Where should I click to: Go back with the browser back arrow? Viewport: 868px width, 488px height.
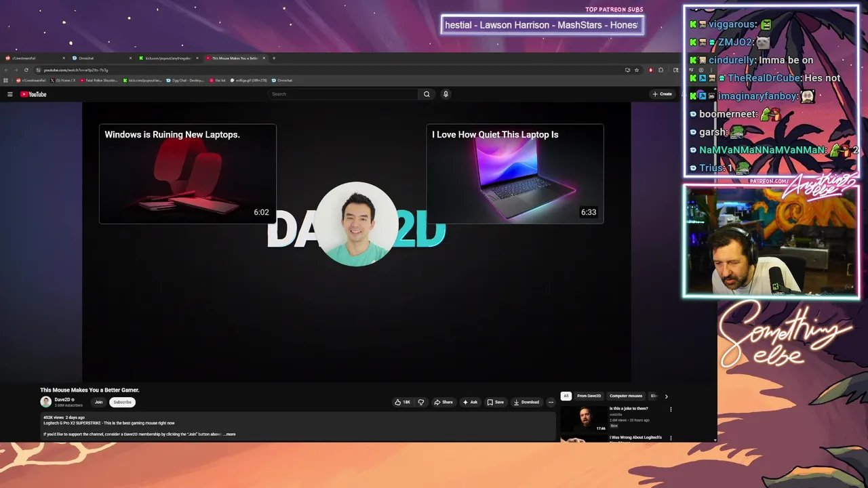coord(7,70)
